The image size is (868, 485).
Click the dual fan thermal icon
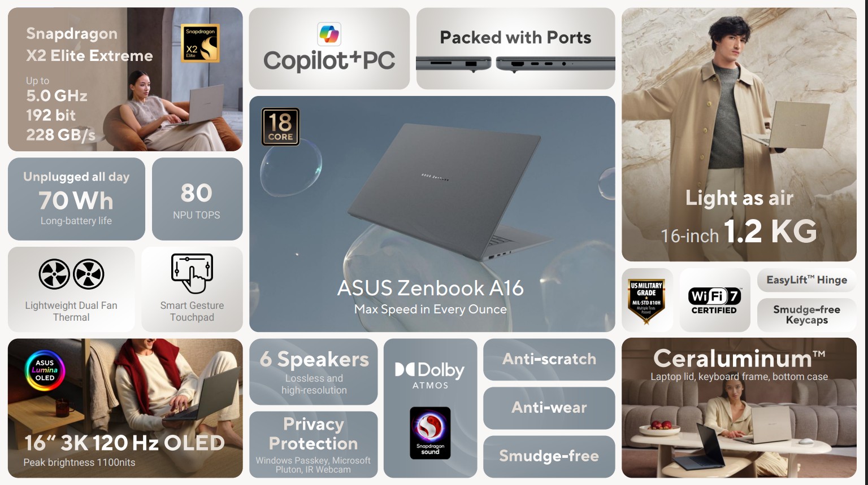click(x=71, y=274)
